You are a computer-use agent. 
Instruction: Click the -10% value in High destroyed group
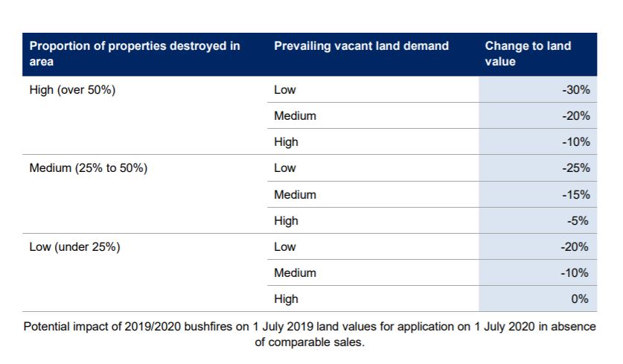(x=575, y=142)
